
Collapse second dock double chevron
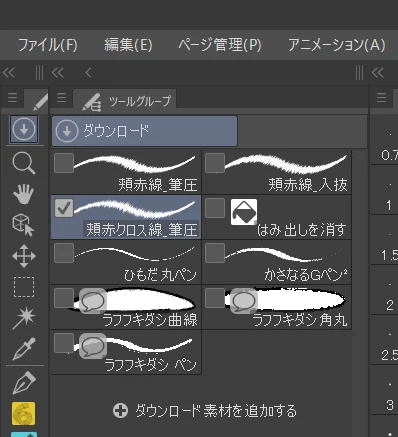[58, 72]
